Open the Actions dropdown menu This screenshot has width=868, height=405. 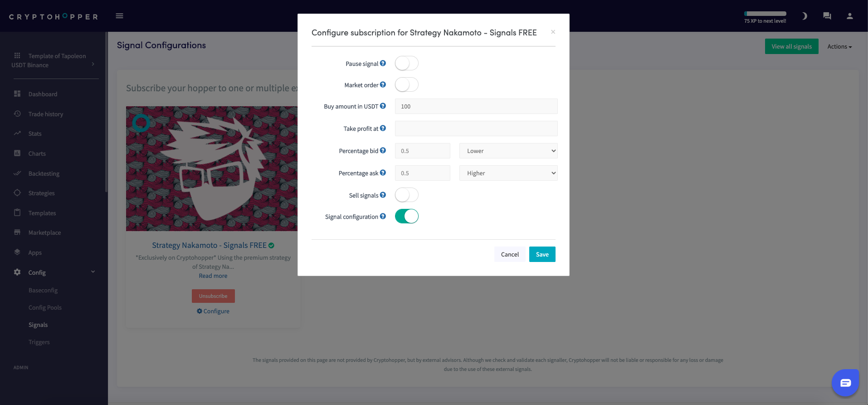tap(839, 46)
